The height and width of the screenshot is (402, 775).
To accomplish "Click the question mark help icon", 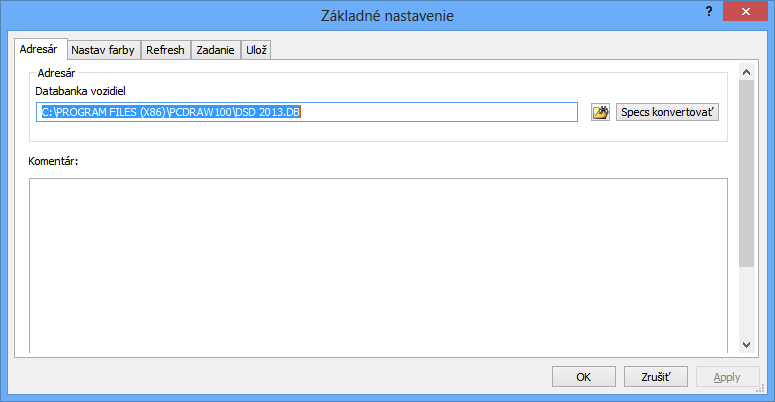I will [709, 11].
